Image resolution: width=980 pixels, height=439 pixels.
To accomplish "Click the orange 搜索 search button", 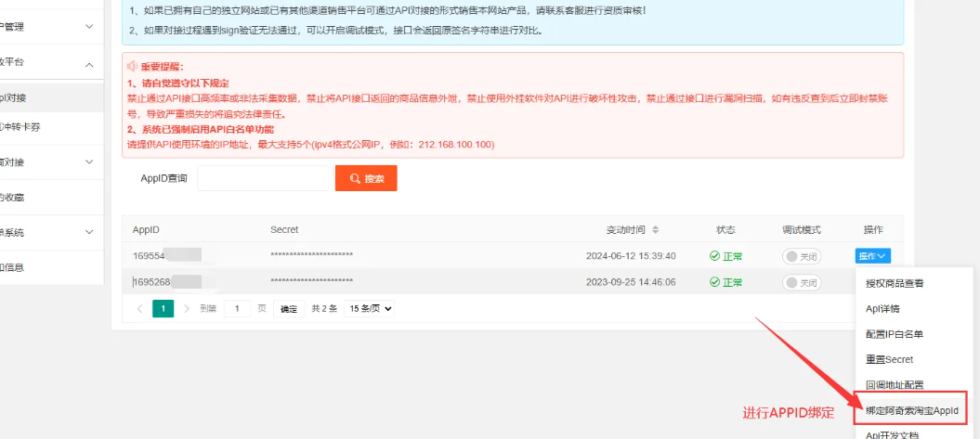I will pyautogui.click(x=366, y=178).
